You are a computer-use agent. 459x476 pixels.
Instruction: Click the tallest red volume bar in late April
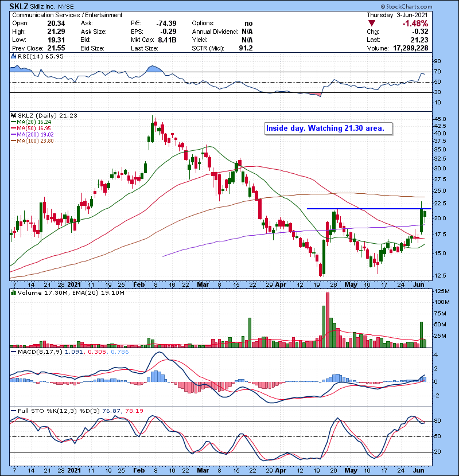pyautogui.click(x=327, y=320)
